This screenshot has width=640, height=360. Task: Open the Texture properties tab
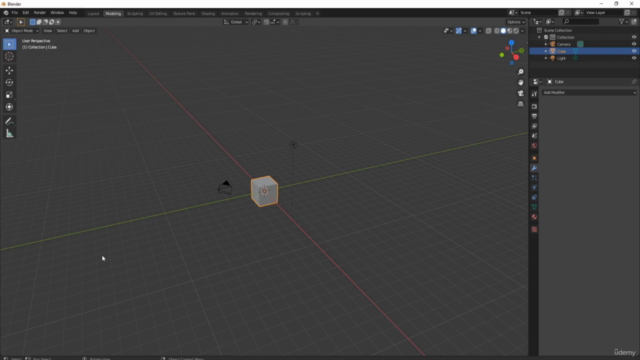pyautogui.click(x=534, y=229)
